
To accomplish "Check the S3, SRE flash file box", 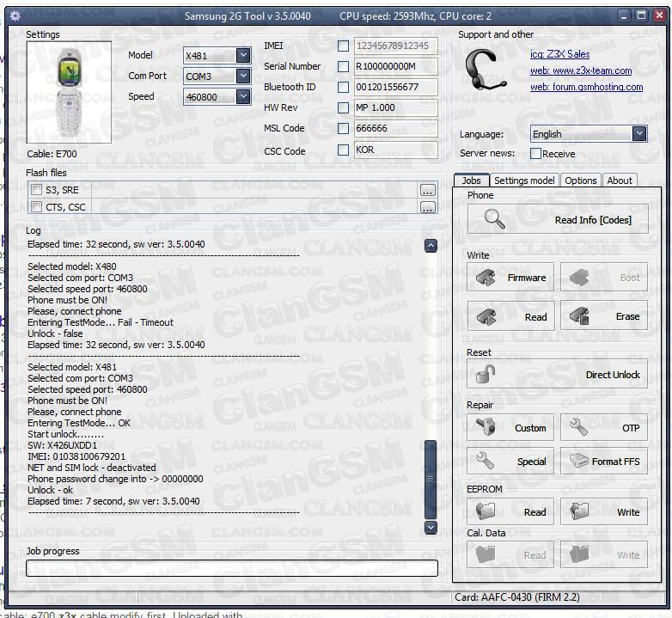I will pyautogui.click(x=37, y=190).
